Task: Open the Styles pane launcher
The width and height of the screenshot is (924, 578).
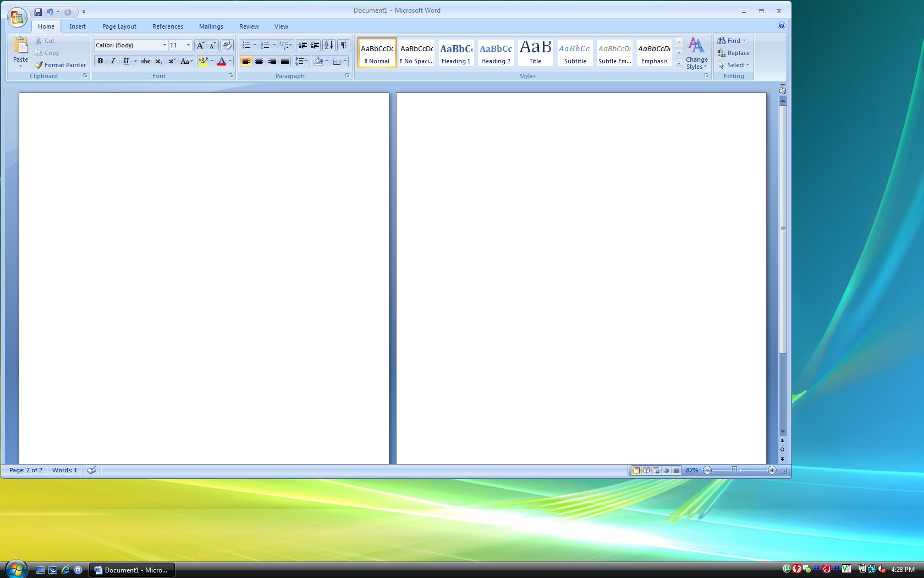Action: [x=707, y=76]
